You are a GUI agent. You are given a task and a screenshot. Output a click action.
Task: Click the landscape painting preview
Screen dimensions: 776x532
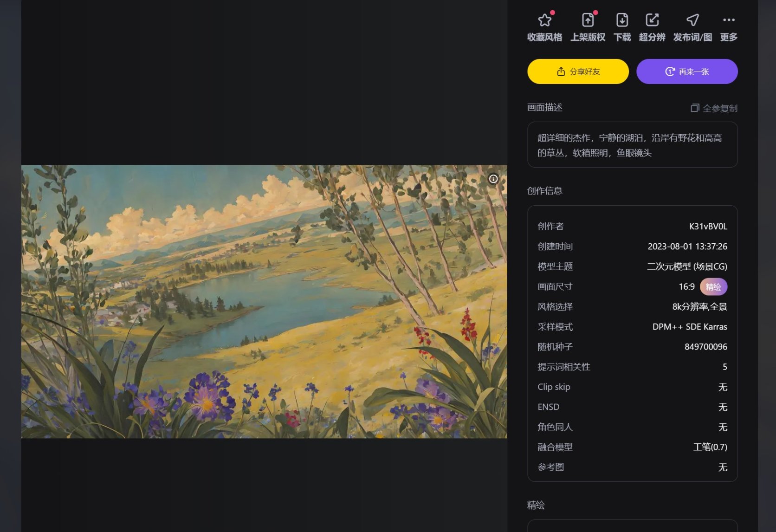[x=264, y=301]
